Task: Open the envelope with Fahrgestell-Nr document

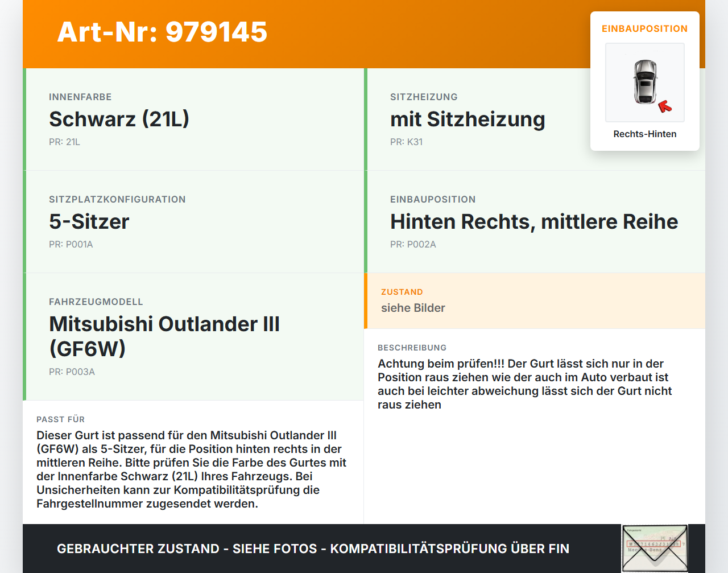Action: pos(655,547)
